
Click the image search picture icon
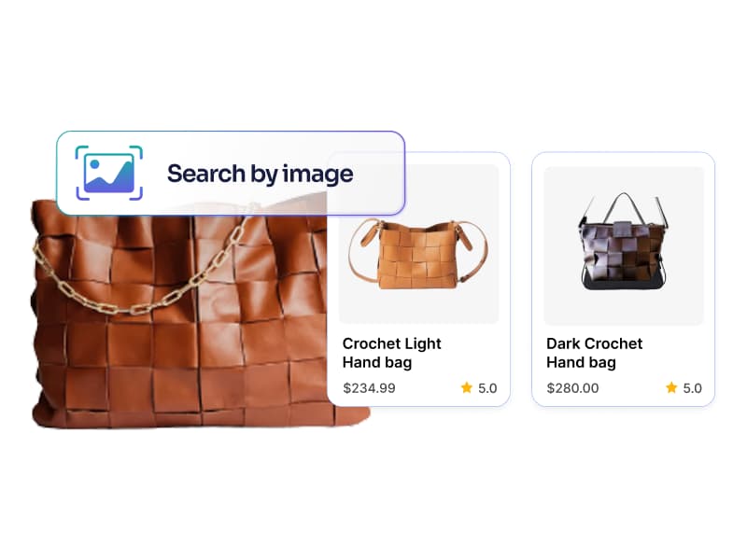109,173
